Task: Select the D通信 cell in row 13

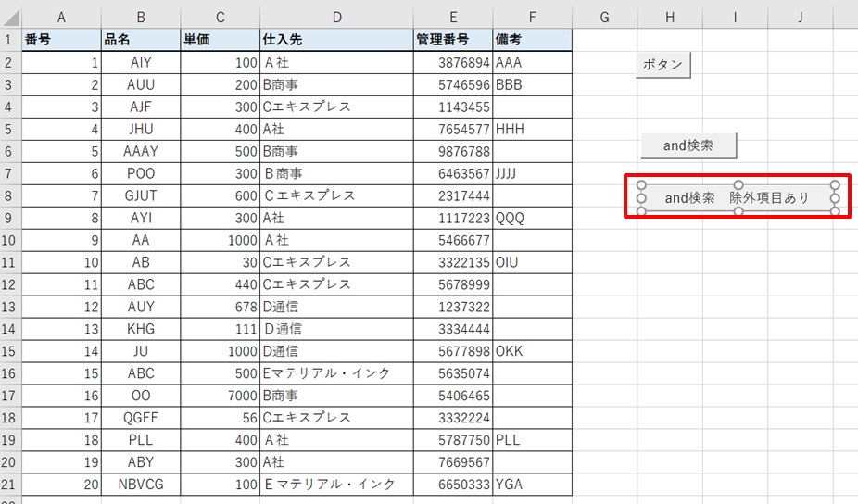Action: coord(336,307)
